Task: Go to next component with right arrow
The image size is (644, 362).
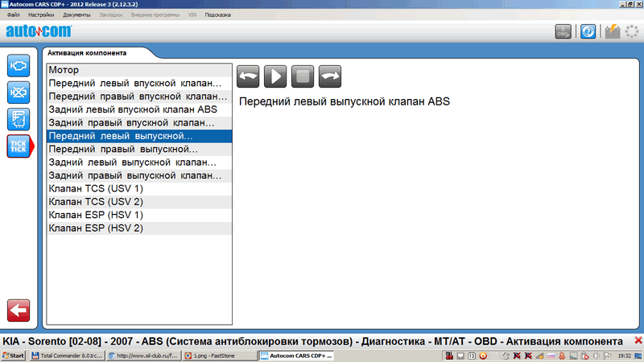Action: [330, 76]
